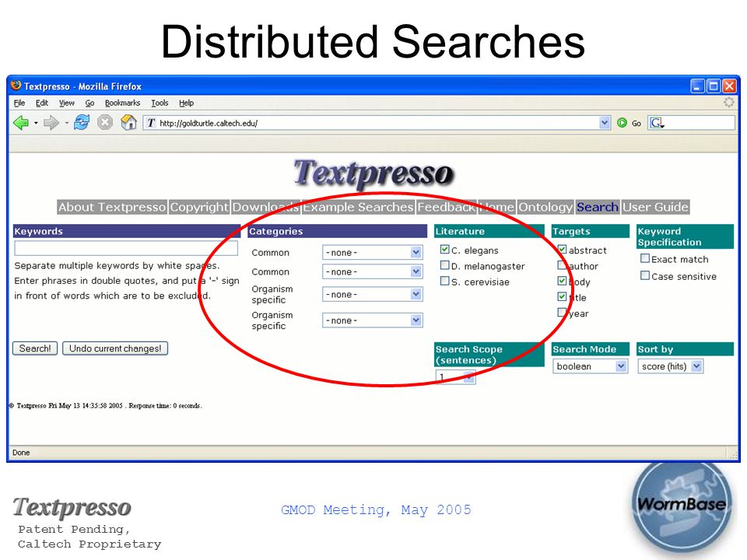Open the File menu
747x560 pixels.
coord(19,103)
